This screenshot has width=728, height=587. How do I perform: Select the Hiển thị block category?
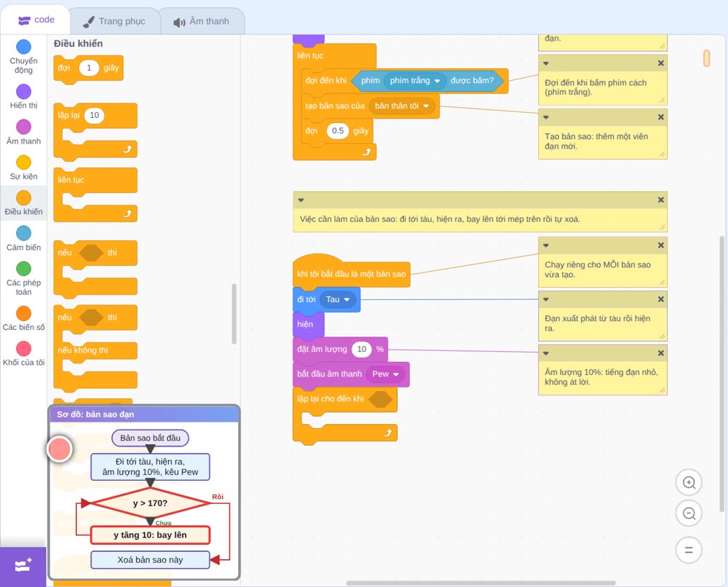tap(23, 97)
